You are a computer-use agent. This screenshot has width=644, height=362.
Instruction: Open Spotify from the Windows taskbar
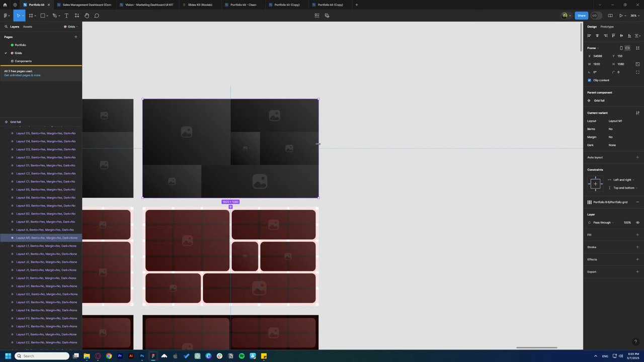[242, 356]
